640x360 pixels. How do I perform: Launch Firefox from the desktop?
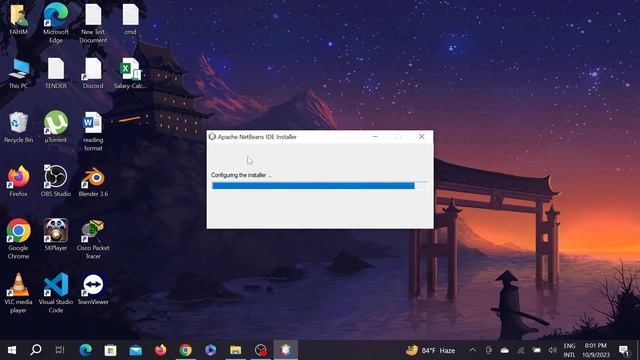click(18, 182)
